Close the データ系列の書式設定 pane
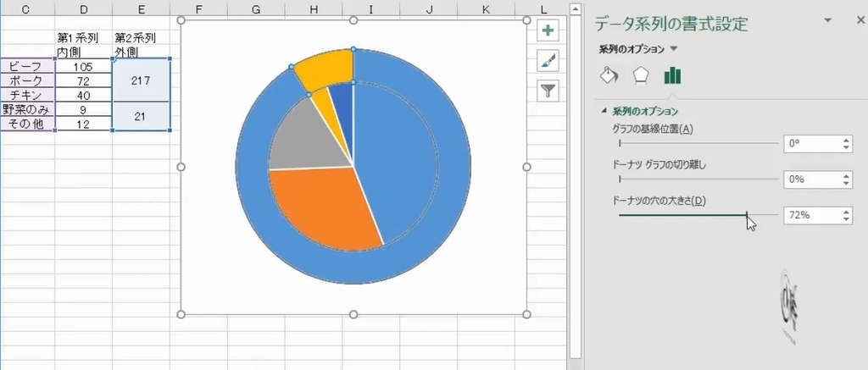The width and height of the screenshot is (868, 370). click(x=860, y=20)
